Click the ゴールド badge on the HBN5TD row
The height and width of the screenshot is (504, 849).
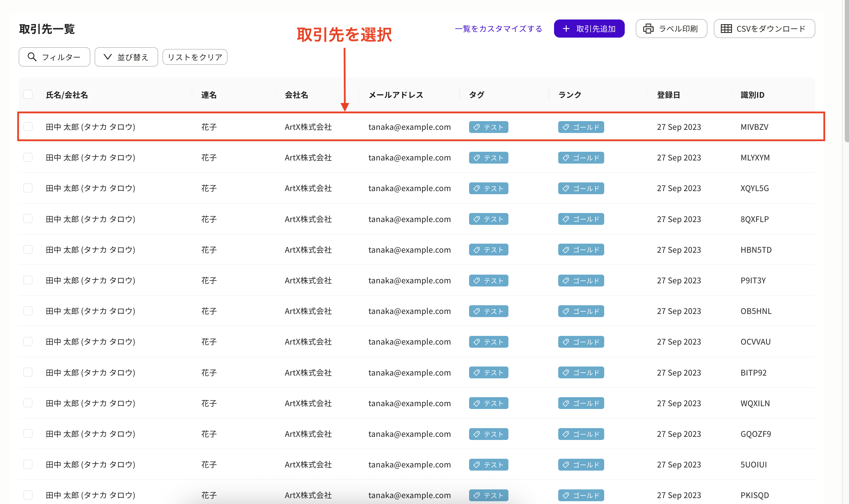pos(581,250)
